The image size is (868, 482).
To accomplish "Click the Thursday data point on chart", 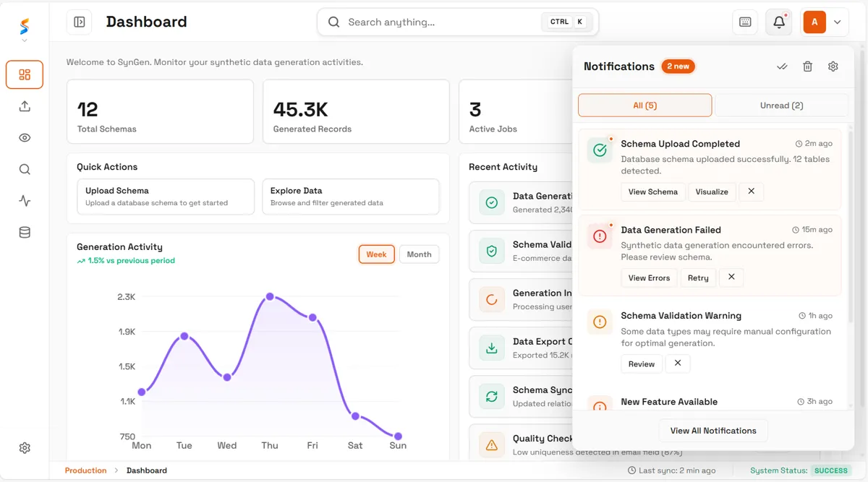I will 270,297.
